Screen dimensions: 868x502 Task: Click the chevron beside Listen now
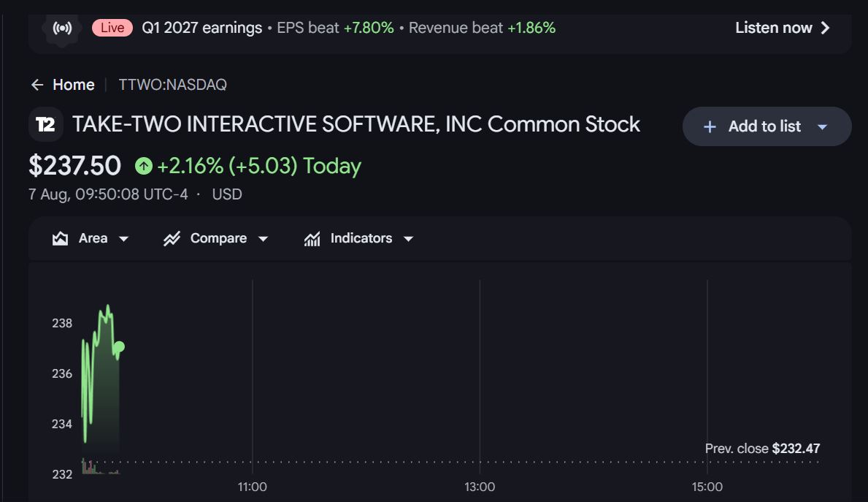pos(826,28)
